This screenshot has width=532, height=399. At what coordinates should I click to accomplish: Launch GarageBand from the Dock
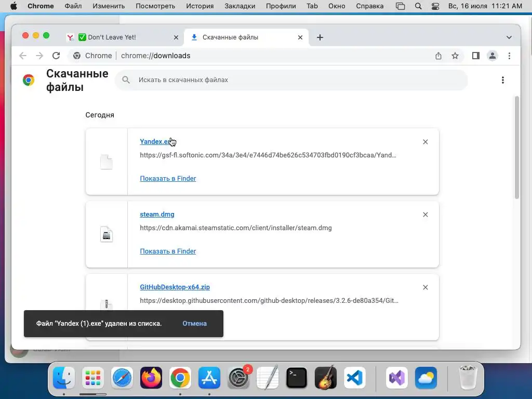click(x=326, y=378)
